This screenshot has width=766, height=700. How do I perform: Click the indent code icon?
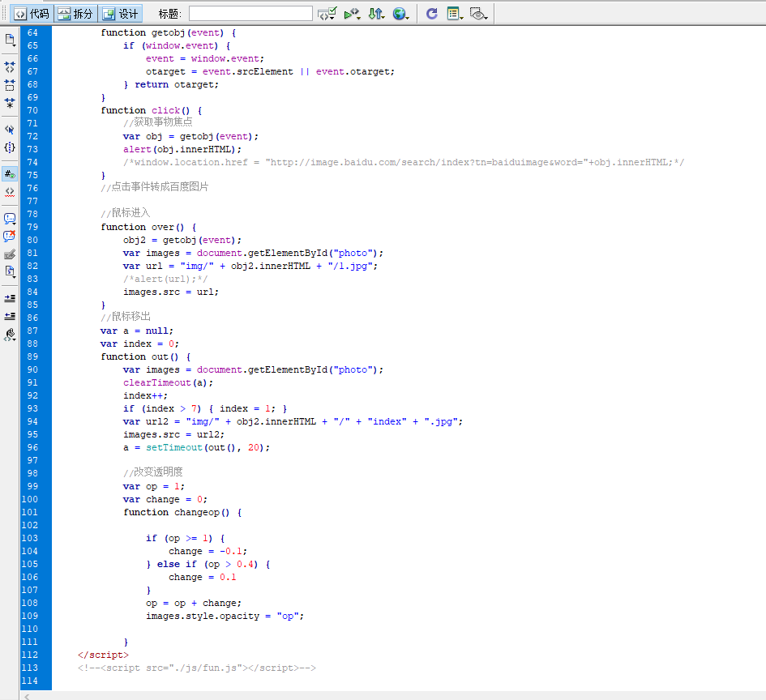coord(10,298)
